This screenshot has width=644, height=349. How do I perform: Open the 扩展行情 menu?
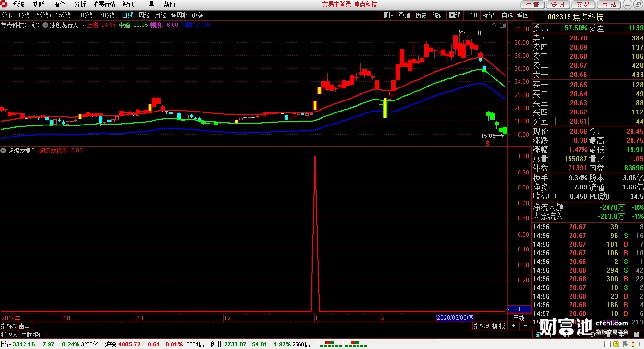103,4
